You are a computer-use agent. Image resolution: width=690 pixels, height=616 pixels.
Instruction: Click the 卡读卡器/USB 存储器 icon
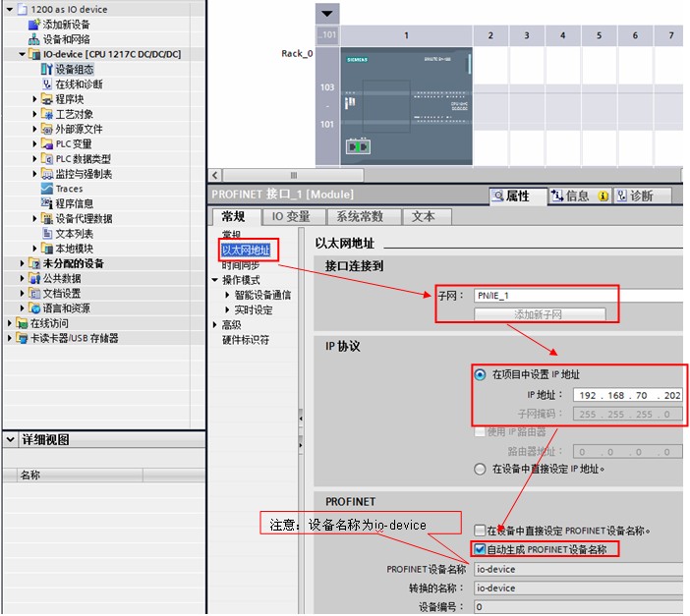pos(22,338)
